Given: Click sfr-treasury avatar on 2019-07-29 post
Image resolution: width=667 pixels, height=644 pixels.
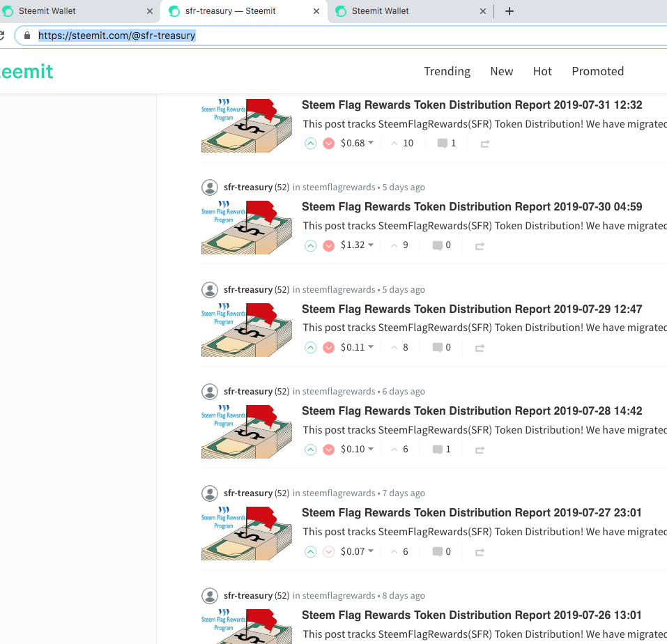Looking at the screenshot, I should coord(210,290).
